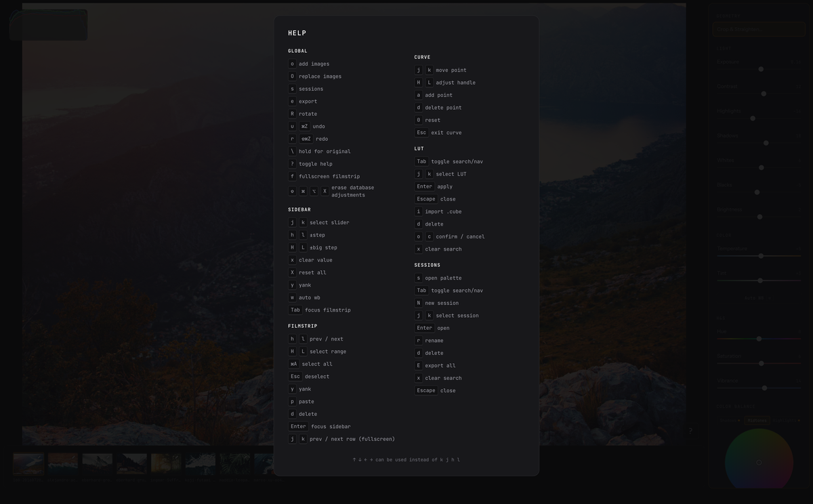The height and width of the screenshot is (504, 813).
Task: Click the Highlights slider handle in Light section
Action: (x=753, y=119)
